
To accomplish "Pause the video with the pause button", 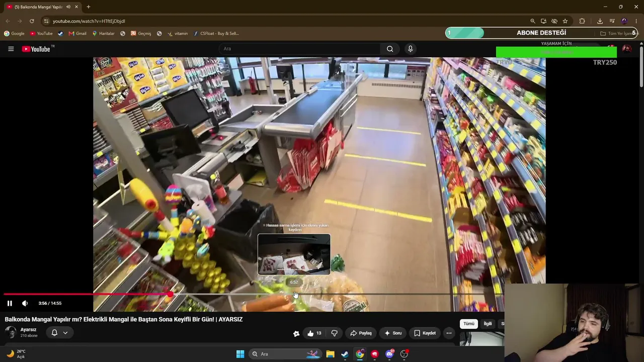I will pos(10,303).
